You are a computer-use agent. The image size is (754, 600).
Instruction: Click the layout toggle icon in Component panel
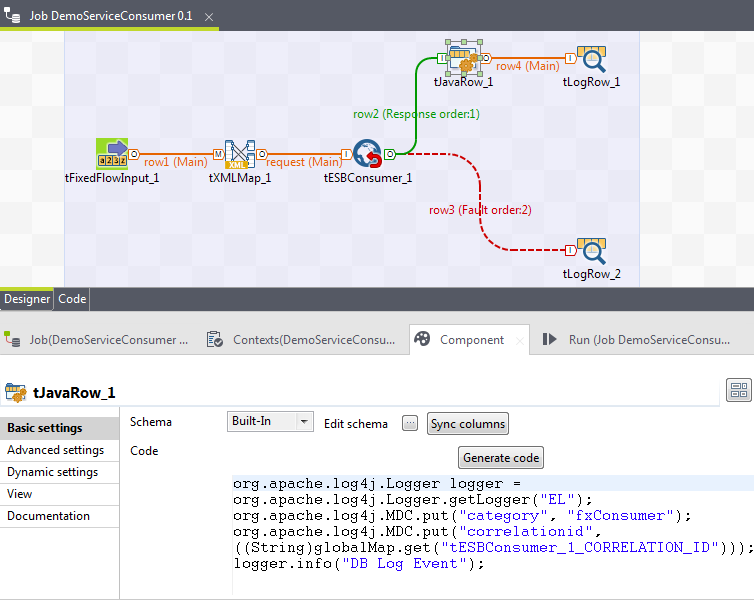[739, 390]
